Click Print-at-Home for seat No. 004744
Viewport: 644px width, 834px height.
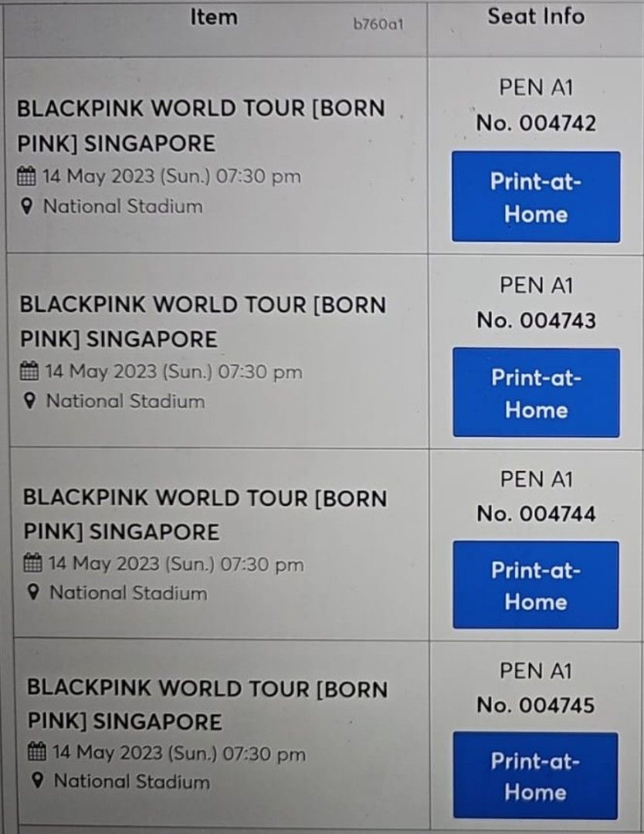point(535,585)
